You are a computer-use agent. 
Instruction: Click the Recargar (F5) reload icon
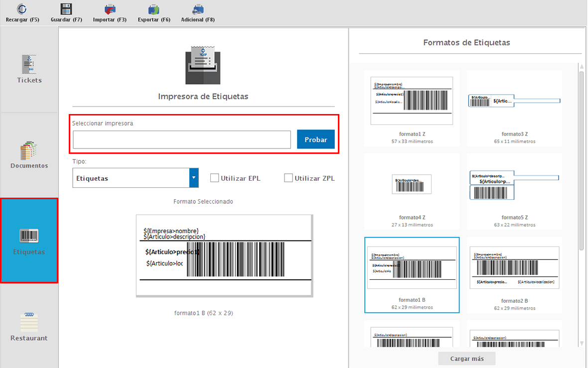pyautogui.click(x=22, y=9)
